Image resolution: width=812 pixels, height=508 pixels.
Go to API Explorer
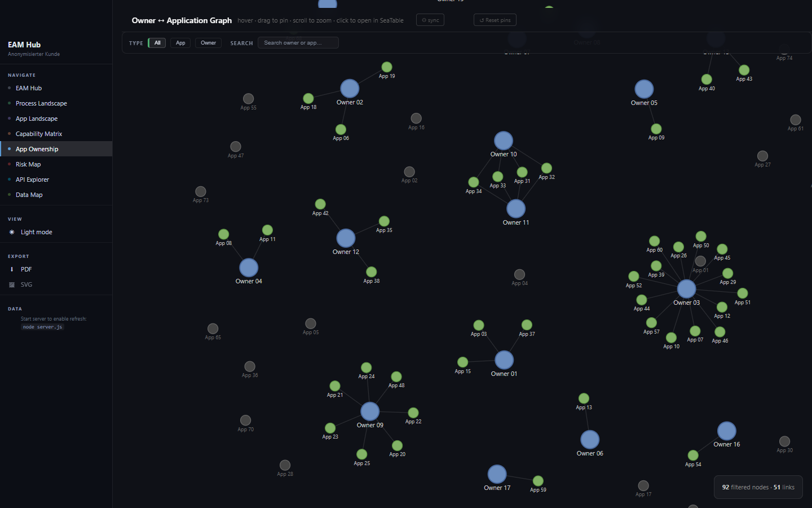coord(56,179)
